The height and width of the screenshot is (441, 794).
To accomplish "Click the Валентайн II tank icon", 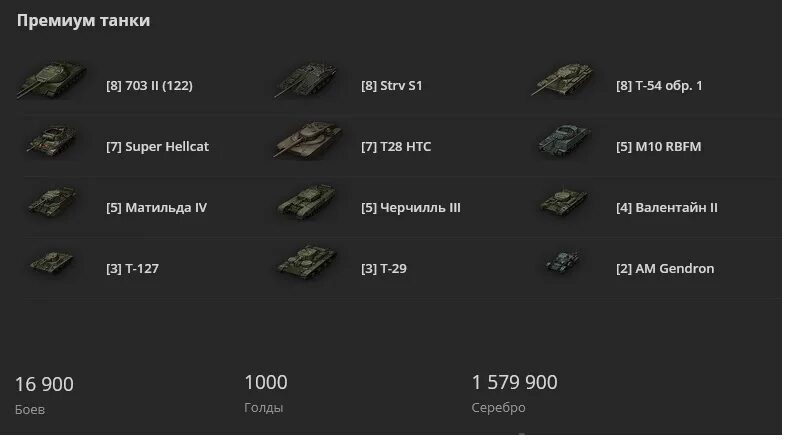I will coord(564,205).
